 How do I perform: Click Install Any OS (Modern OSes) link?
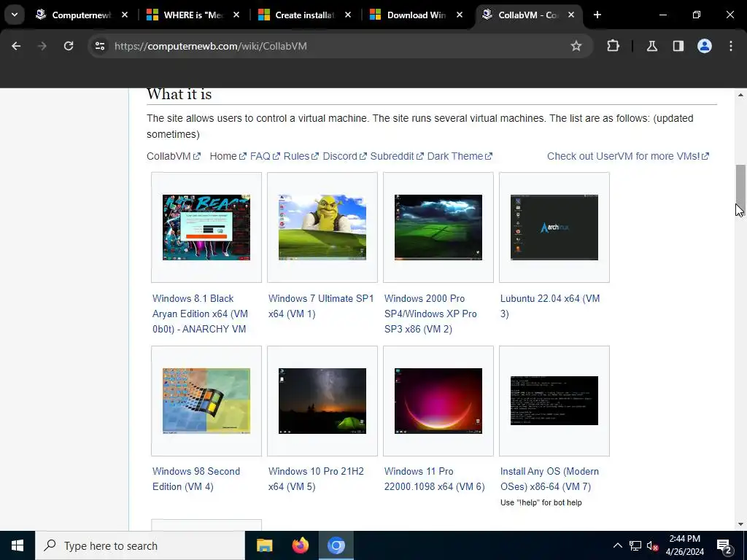549,479
